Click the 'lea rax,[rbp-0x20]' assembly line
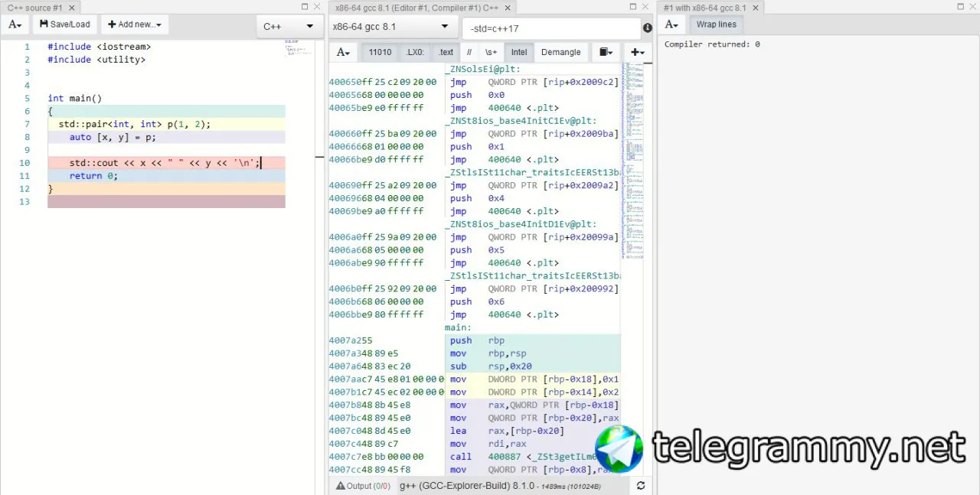This screenshot has width=980, height=495. (x=507, y=431)
